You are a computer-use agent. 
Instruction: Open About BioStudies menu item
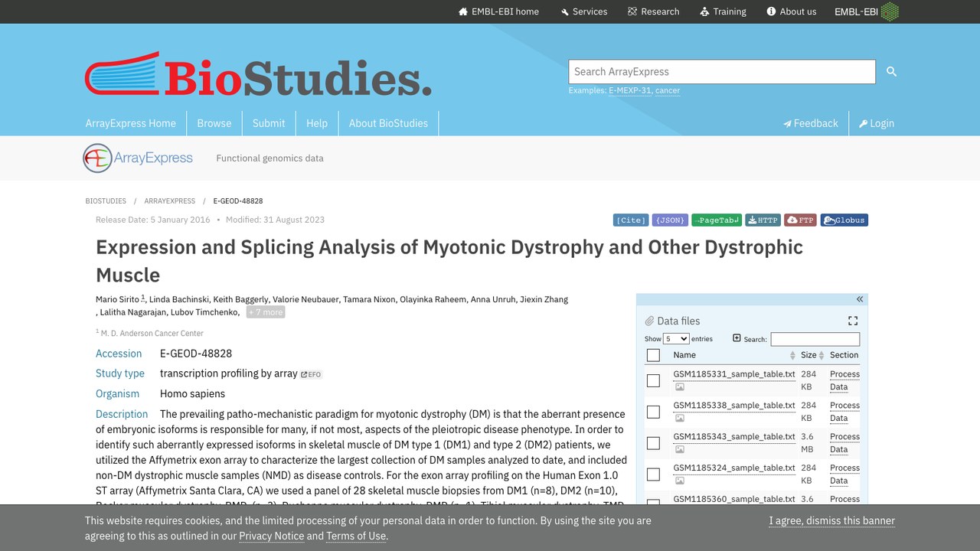[x=388, y=123]
